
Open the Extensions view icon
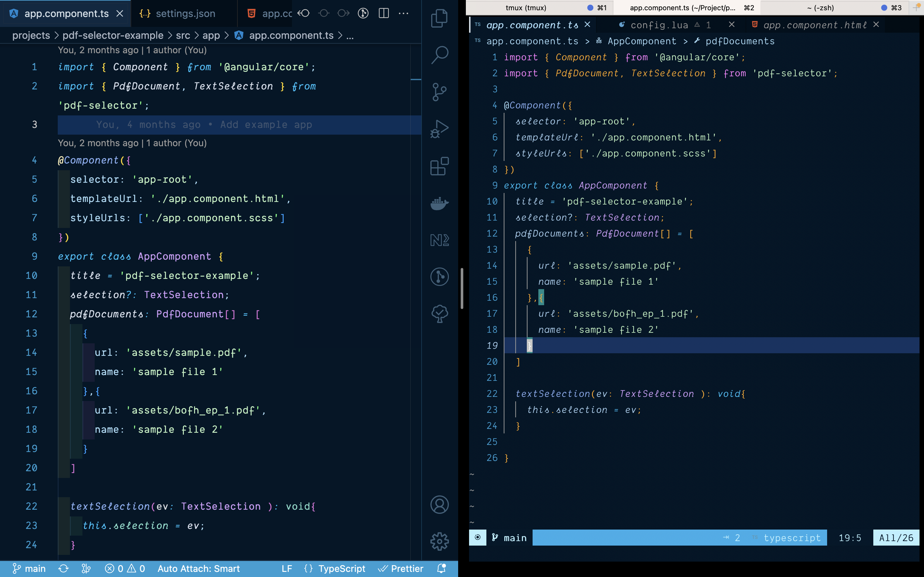[x=439, y=166]
